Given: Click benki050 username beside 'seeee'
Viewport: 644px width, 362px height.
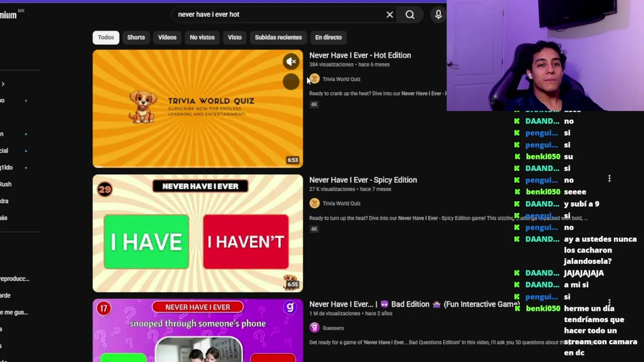Looking at the screenshot, I should [543, 192].
